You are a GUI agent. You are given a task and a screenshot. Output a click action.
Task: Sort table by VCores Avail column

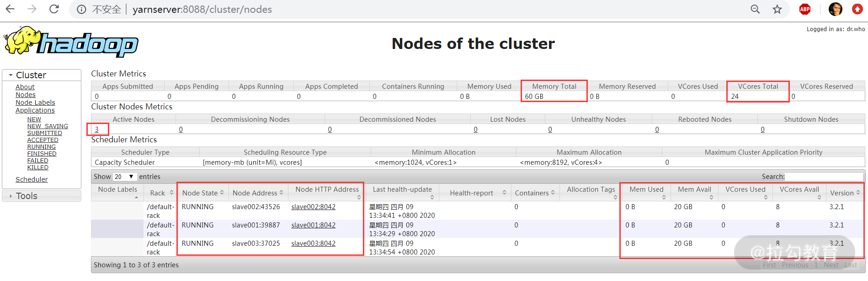pyautogui.click(x=819, y=197)
